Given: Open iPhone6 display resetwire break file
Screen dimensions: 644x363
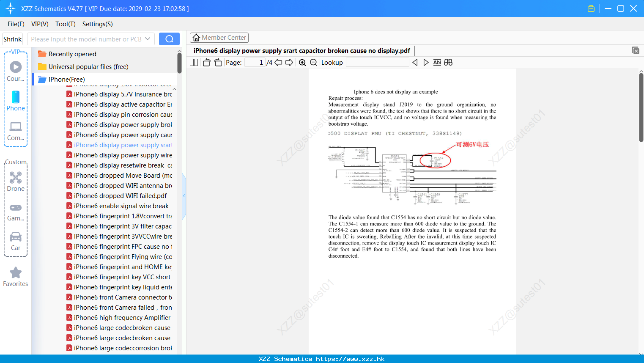Looking at the screenshot, I should 119,165.
